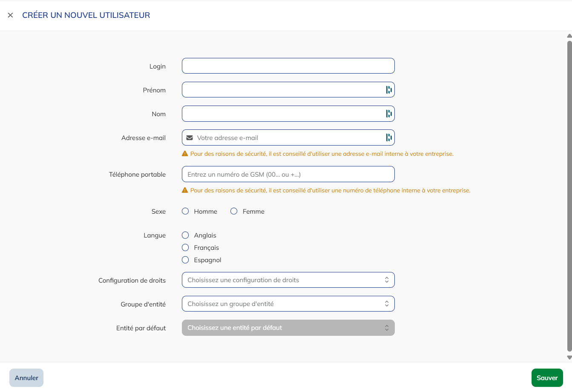Screen dimensions: 572x392
Task: Open the configuration de droits dropdown
Action: click(288, 280)
